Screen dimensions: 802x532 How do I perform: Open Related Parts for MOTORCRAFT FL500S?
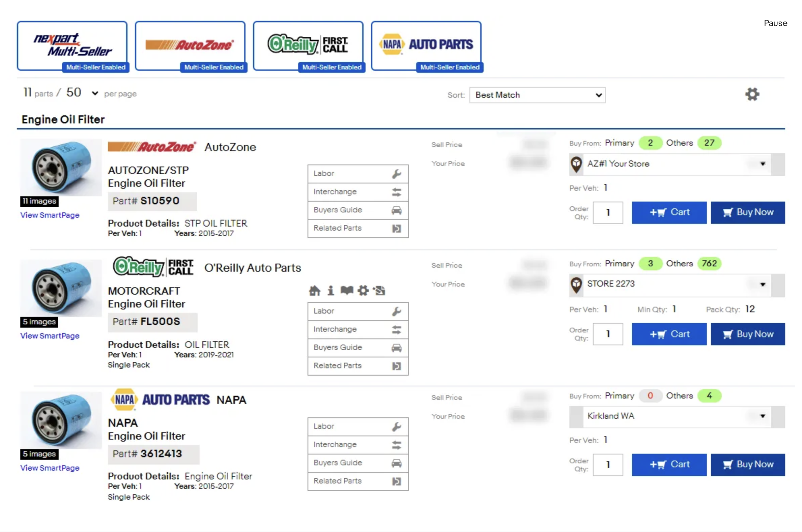point(358,366)
